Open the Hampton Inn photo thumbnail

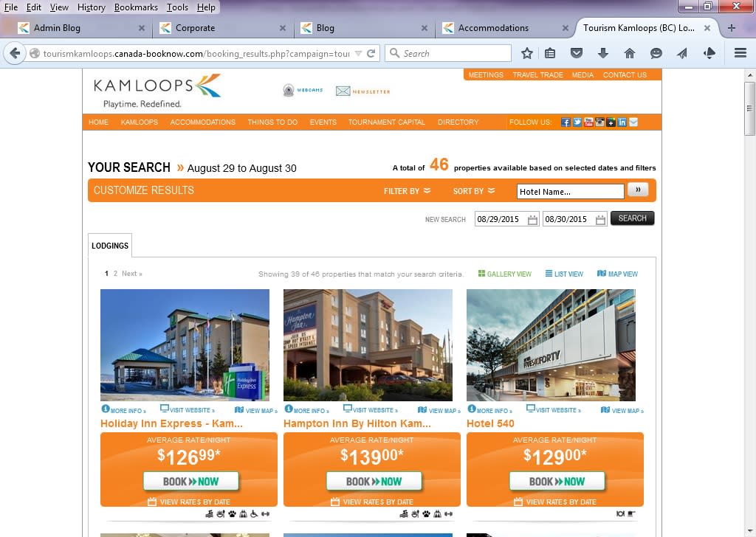click(368, 344)
